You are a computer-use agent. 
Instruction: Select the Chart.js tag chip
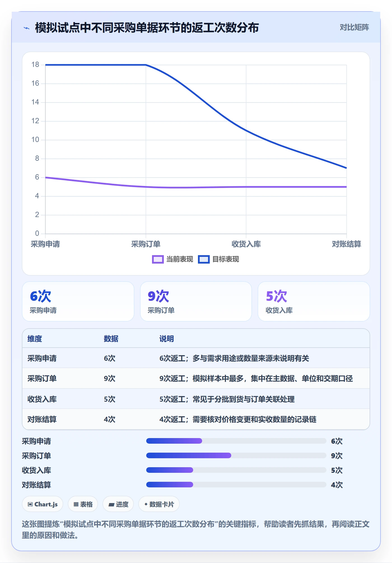click(43, 504)
